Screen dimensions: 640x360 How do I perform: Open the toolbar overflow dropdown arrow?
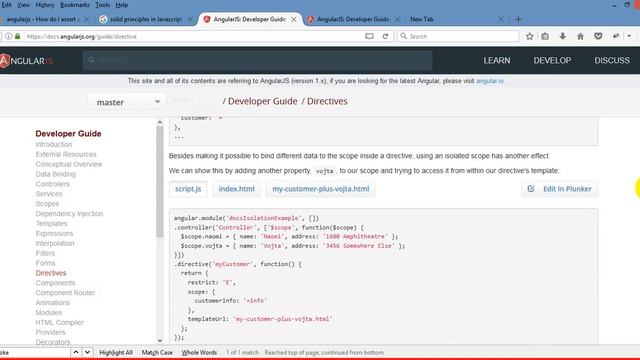pos(629,36)
